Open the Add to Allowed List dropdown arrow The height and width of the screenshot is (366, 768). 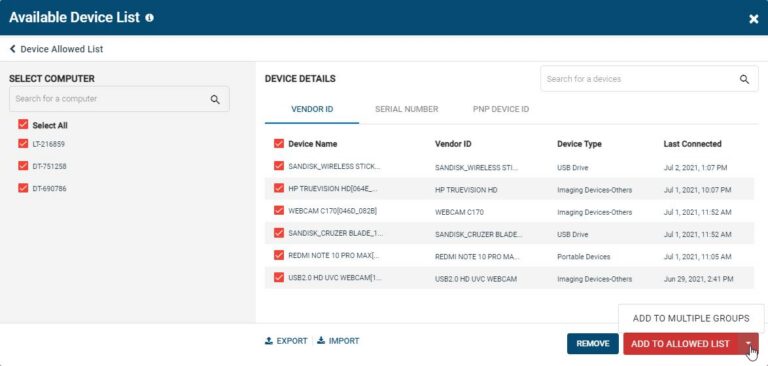[x=748, y=344]
